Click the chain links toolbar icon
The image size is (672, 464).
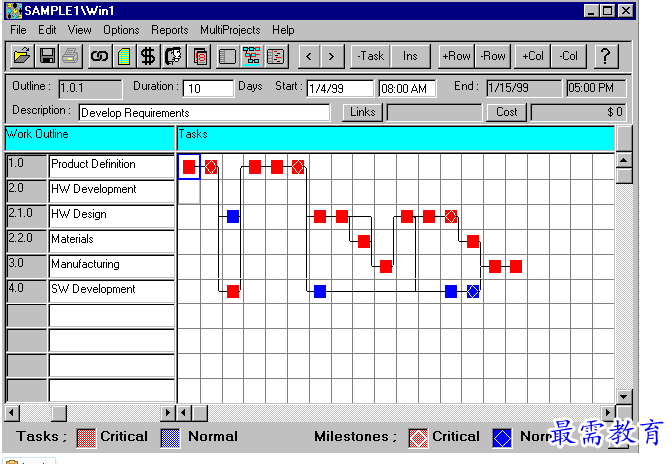[x=99, y=56]
